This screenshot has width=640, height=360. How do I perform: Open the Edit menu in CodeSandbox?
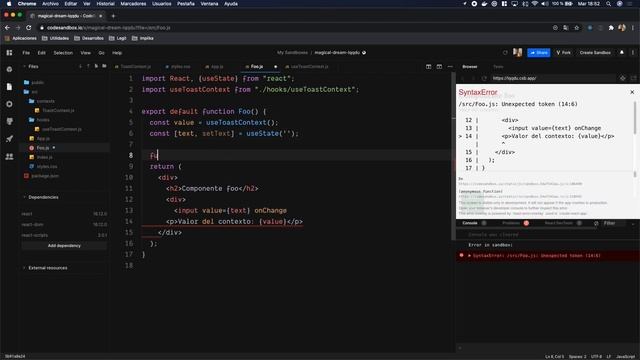click(42, 53)
